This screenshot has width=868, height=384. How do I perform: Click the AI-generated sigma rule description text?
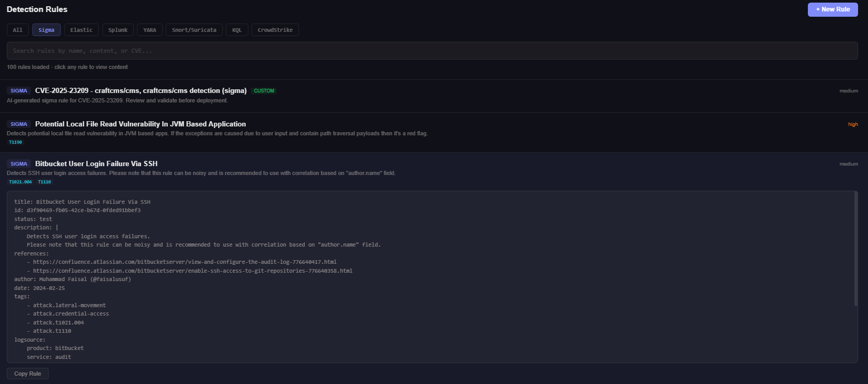pyautogui.click(x=117, y=100)
